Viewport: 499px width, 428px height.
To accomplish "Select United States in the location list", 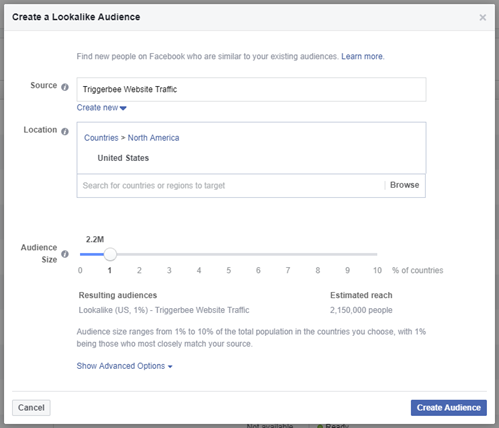I will [x=123, y=158].
